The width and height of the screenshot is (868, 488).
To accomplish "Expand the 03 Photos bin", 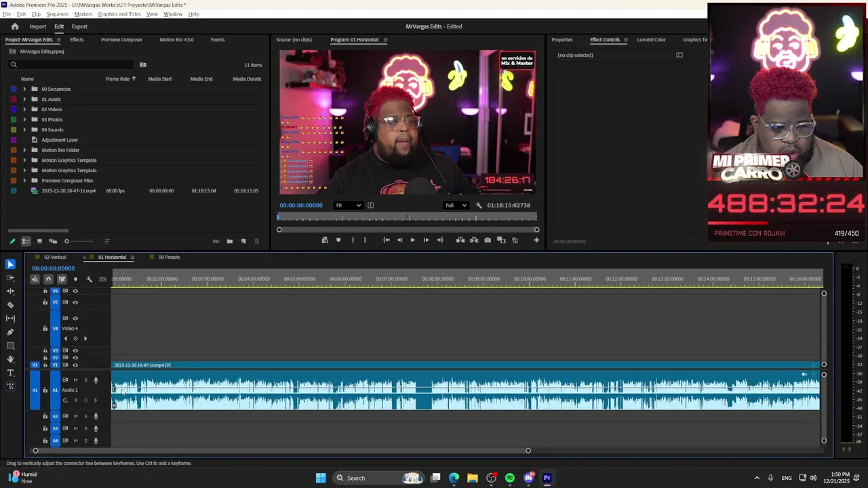I will coord(24,119).
